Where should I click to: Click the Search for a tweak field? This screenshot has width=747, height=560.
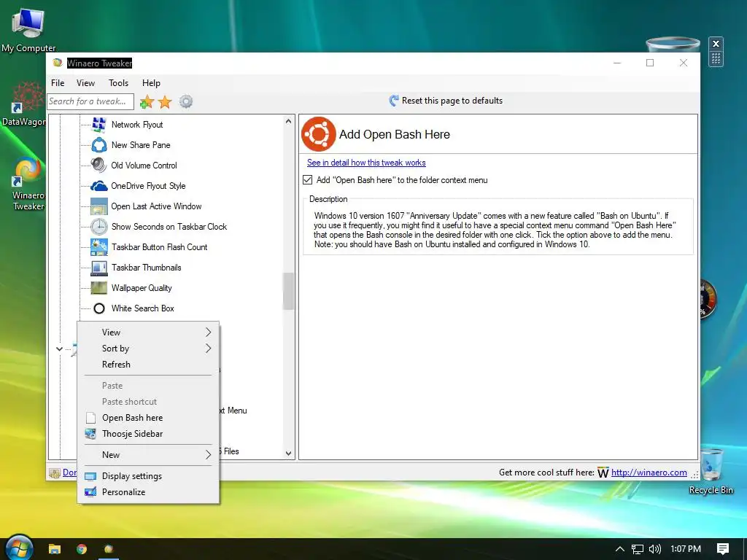coord(90,101)
